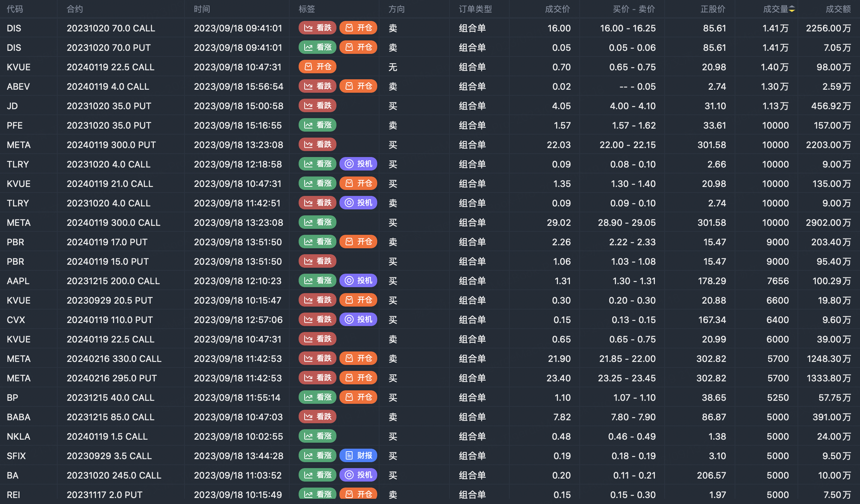Click the 投机 tag on CVX row
This screenshot has width=860, height=504.
(358, 320)
